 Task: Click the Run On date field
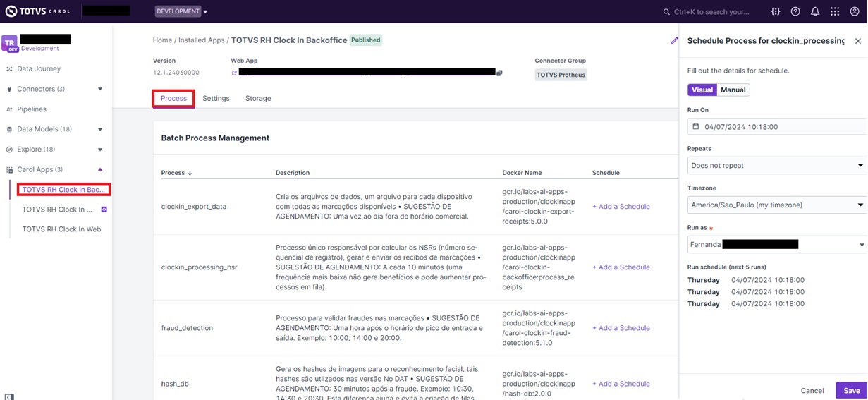[777, 127]
